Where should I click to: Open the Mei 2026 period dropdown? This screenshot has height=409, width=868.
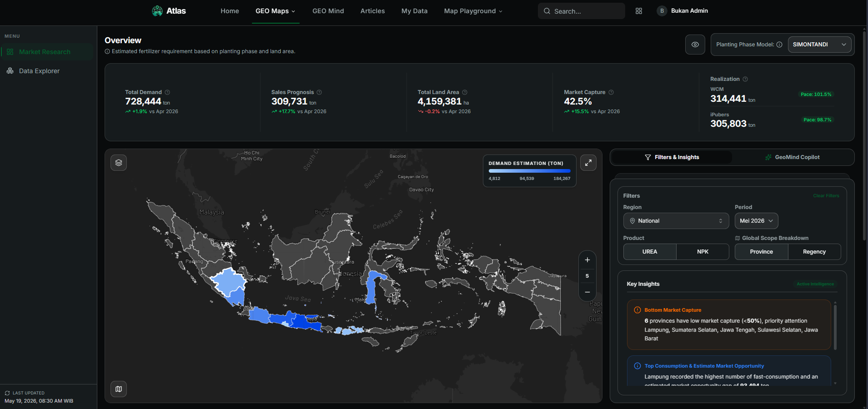pyautogui.click(x=756, y=221)
